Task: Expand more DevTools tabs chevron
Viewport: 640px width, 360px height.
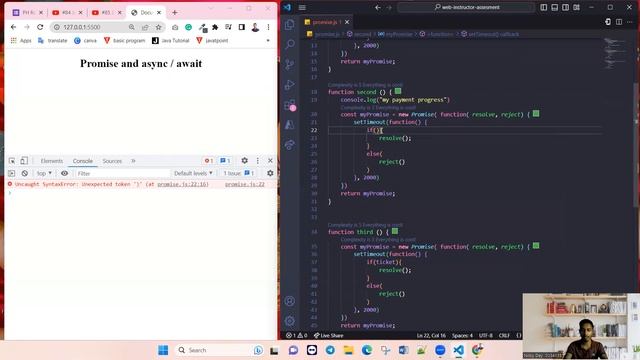Action: (x=133, y=161)
